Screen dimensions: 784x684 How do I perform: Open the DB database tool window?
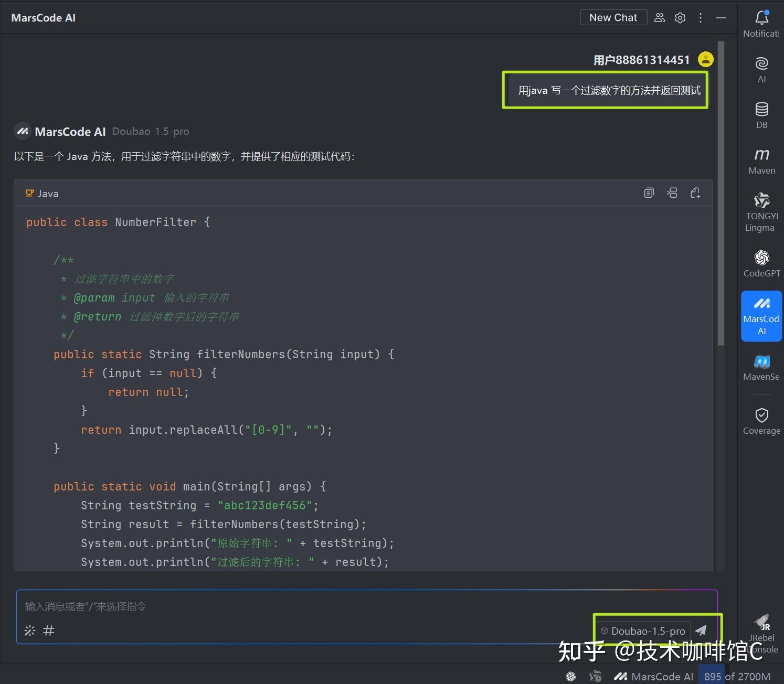[761, 115]
